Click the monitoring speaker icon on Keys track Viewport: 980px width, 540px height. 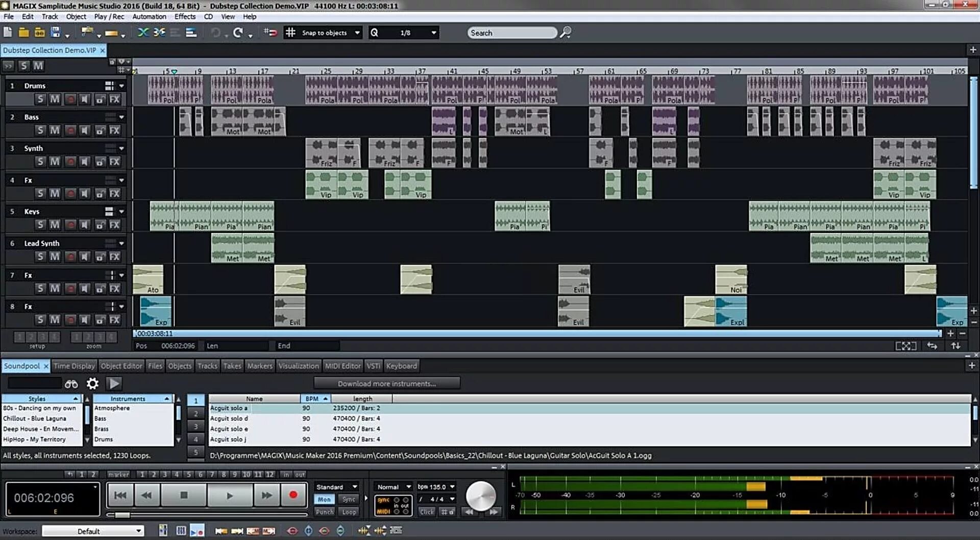[85, 225]
